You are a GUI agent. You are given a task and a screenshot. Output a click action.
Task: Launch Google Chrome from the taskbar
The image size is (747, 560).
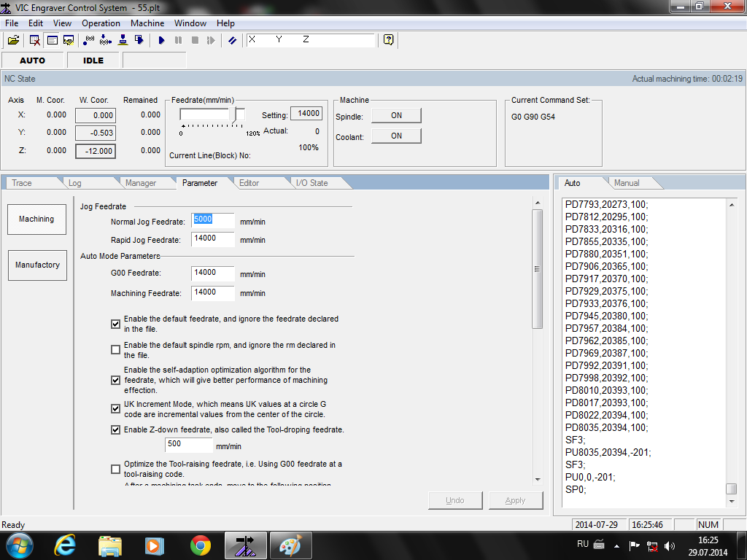point(201,545)
